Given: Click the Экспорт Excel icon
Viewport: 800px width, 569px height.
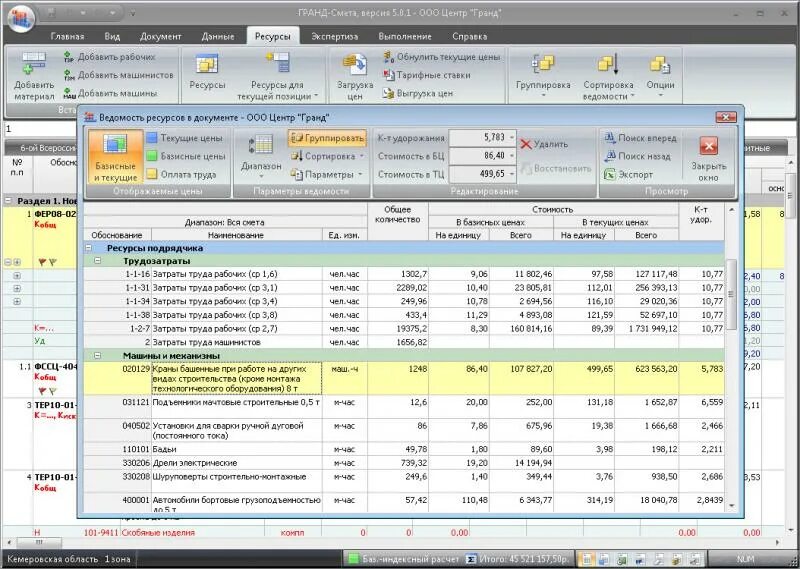Looking at the screenshot, I should tap(610, 175).
